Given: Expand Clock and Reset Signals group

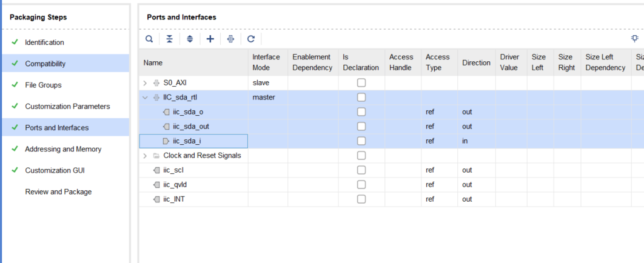Looking at the screenshot, I should pos(145,156).
